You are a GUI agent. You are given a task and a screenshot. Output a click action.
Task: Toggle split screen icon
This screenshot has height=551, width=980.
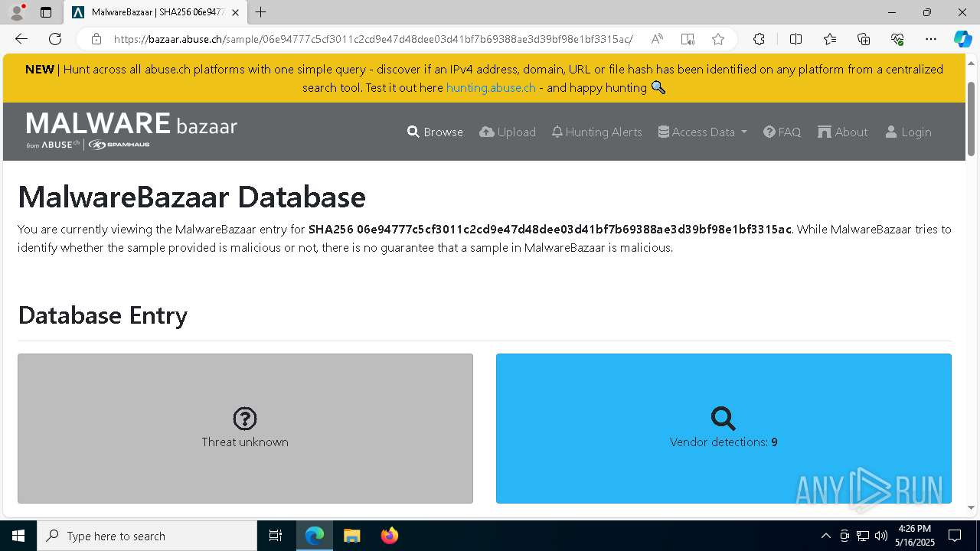(795, 39)
